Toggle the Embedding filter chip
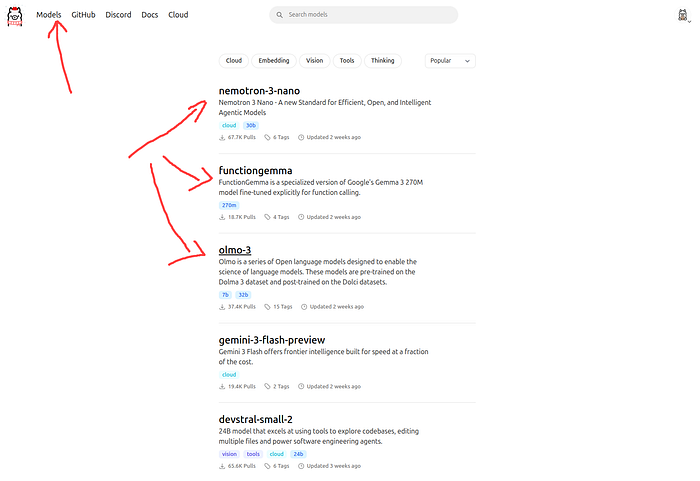 point(274,61)
